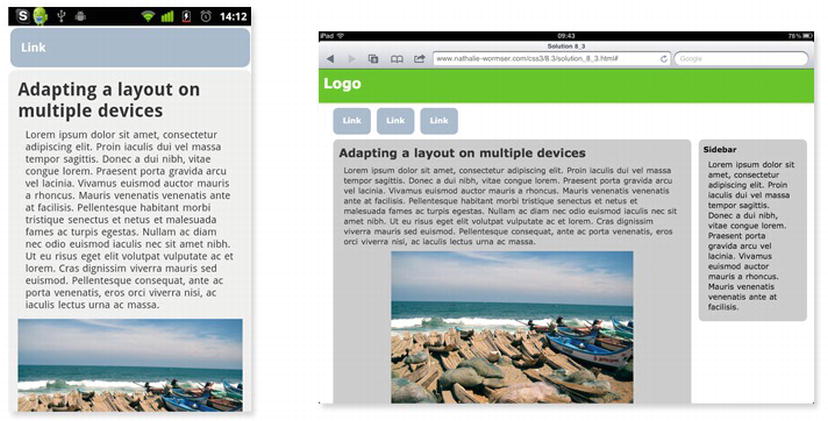Open the Safari bookmarks book icon
The height and width of the screenshot is (421, 828).
pyautogui.click(x=397, y=59)
